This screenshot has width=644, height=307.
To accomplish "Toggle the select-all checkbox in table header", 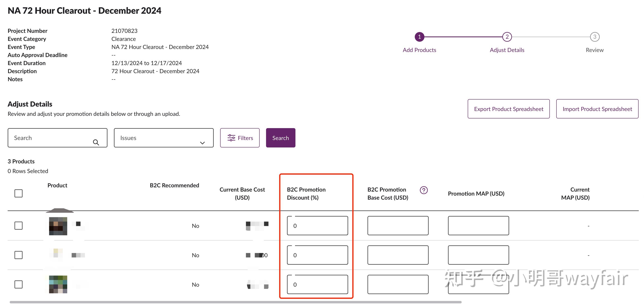I will tap(18, 193).
